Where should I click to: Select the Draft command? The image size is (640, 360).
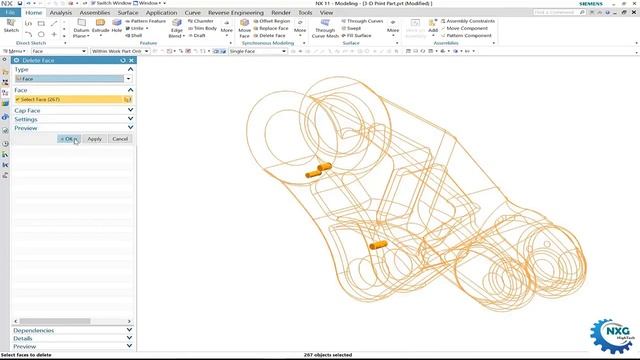[x=197, y=36]
